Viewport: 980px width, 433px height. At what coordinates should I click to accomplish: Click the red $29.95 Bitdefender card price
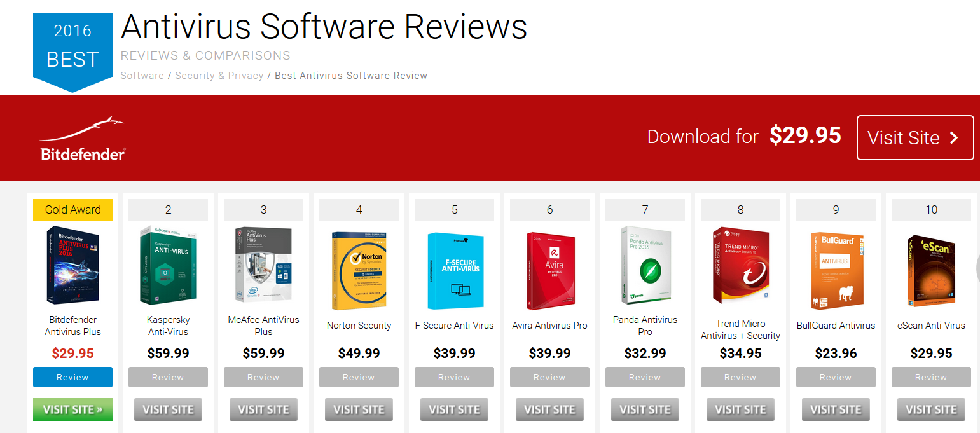click(x=72, y=354)
